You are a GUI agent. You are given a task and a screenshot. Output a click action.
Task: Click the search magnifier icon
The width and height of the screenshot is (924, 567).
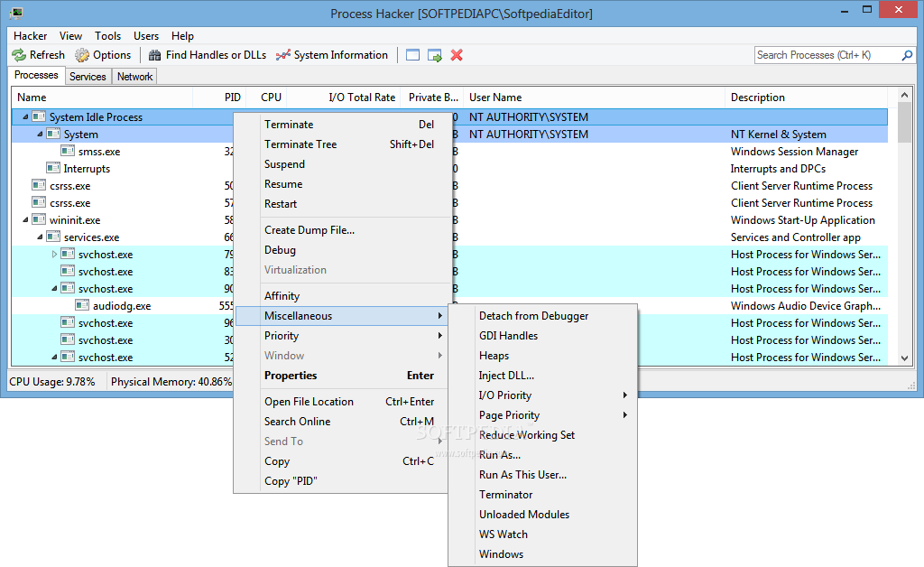(x=908, y=55)
